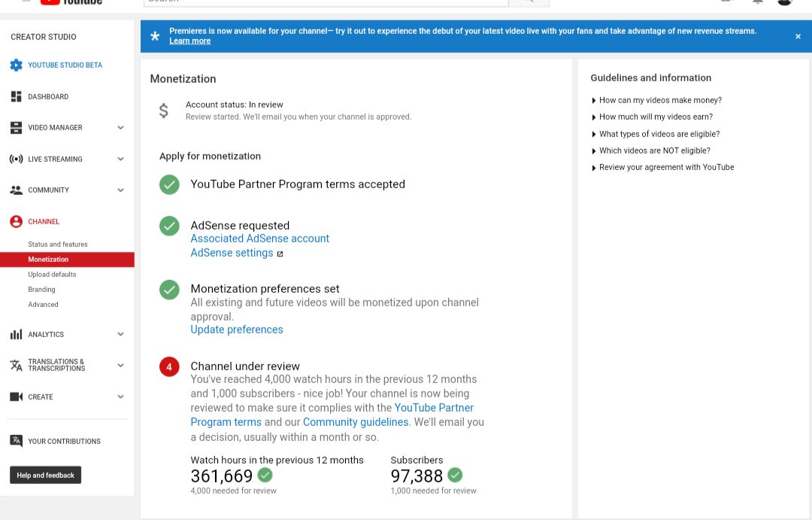Click green check beside Monetization preferences set
The image size is (812, 520).
pos(169,290)
